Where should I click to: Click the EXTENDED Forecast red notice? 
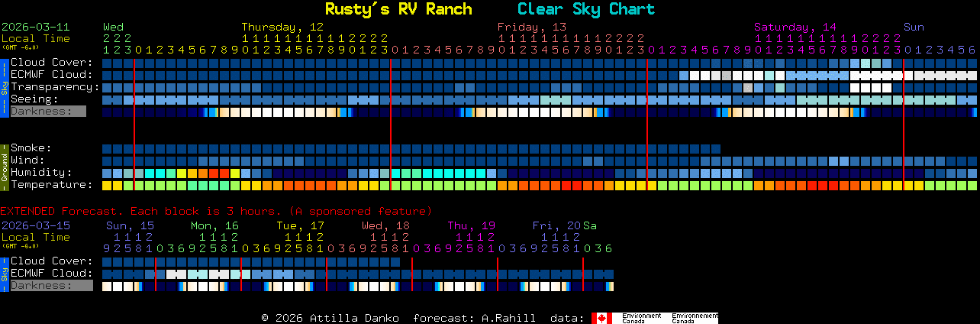(216, 211)
